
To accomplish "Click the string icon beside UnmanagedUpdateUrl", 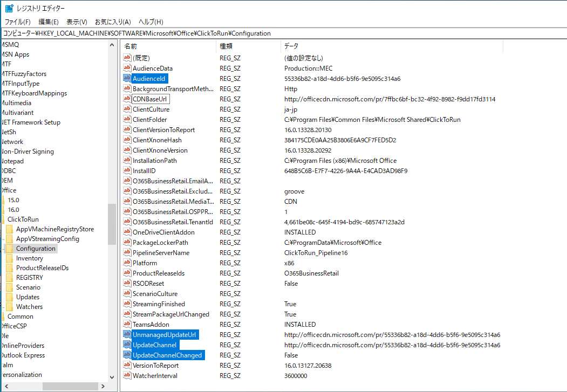I will click(127, 334).
